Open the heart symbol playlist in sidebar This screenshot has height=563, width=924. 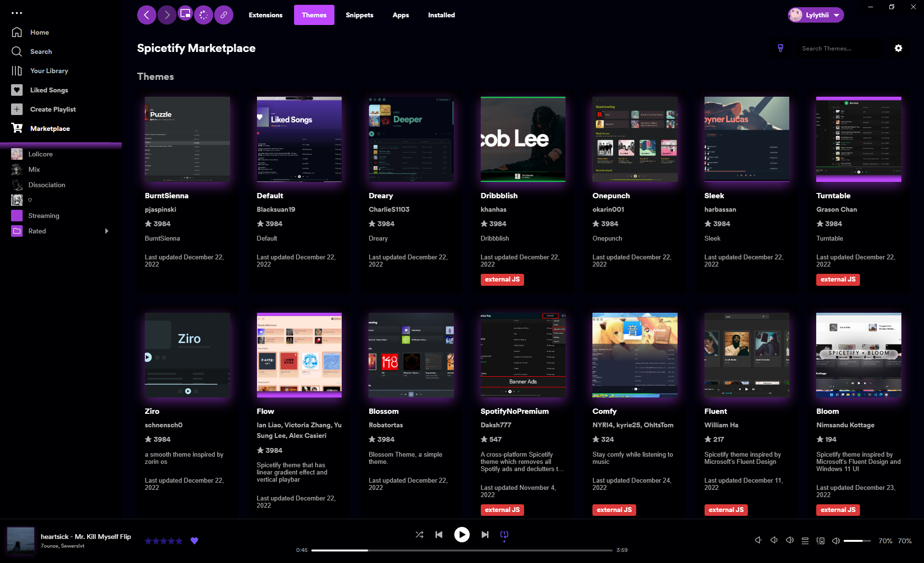[30, 200]
